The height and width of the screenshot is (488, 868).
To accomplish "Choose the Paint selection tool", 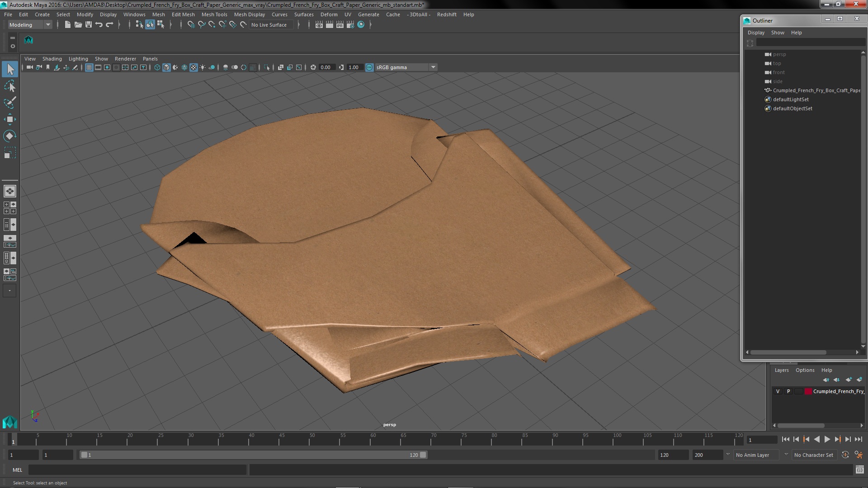I will click(x=10, y=103).
